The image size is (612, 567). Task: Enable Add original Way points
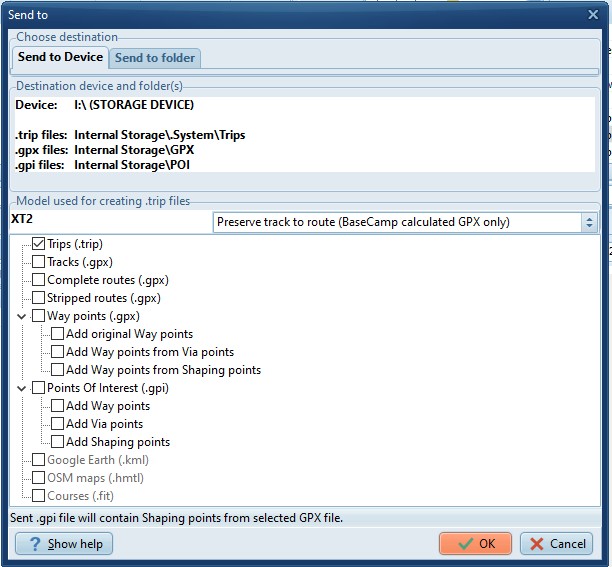pyautogui.click(x=57, y=334)
